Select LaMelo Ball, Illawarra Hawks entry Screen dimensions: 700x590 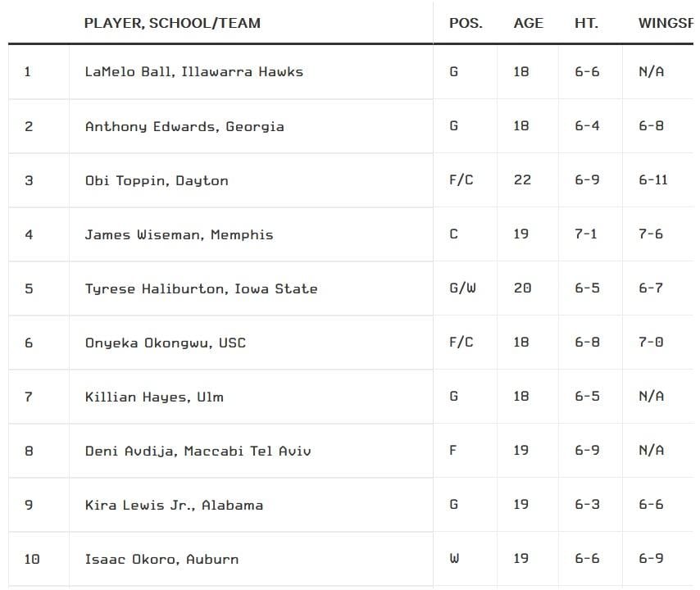tap(194, 72)
